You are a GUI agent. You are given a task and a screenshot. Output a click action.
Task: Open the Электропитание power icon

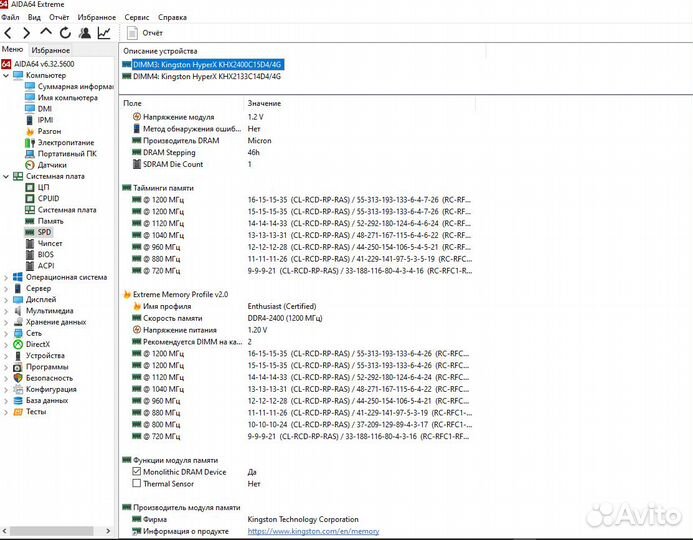30,142
